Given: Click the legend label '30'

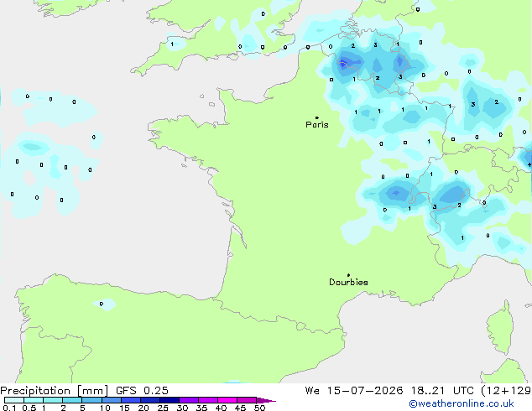Looking at the screenshot, I should (x=182, y=408).
